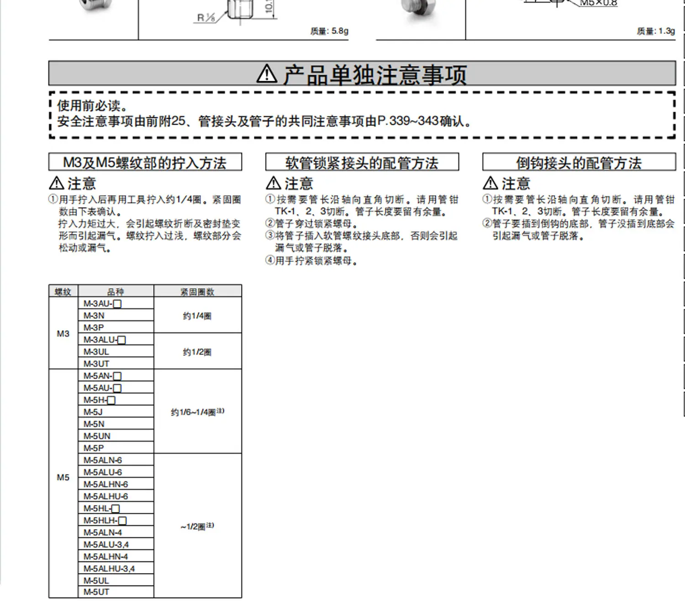Click the R1/8 thread label on the drawing

(206, 18)
